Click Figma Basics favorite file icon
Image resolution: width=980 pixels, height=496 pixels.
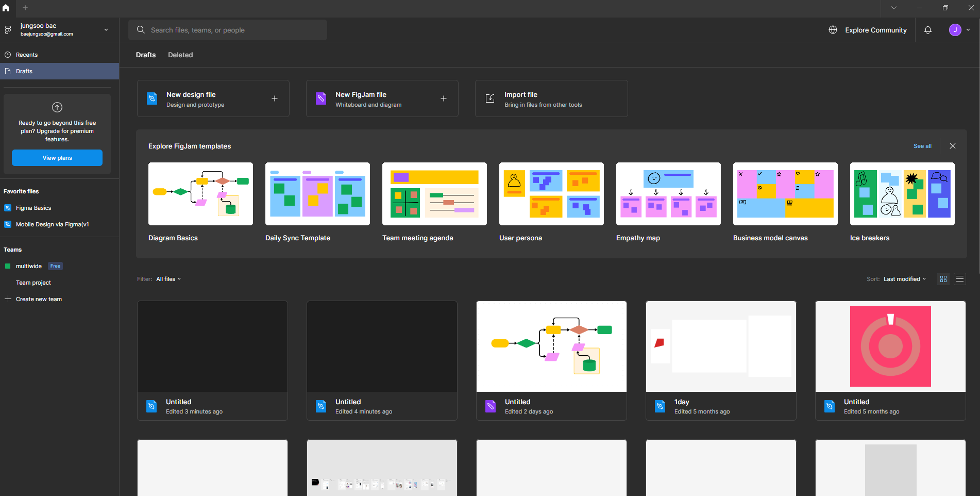pyautogui.click(x=8, y=208)
